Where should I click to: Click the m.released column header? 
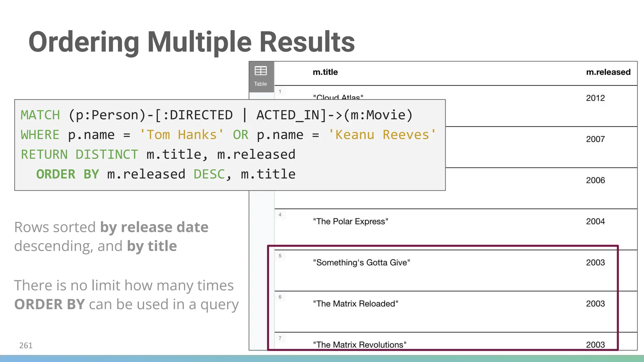pos(608,72)
